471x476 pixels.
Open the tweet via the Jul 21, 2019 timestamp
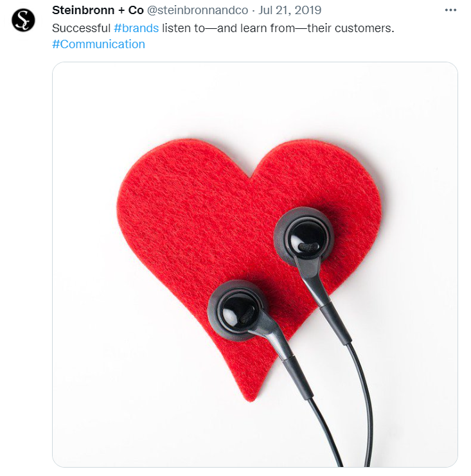coord(290,10)
